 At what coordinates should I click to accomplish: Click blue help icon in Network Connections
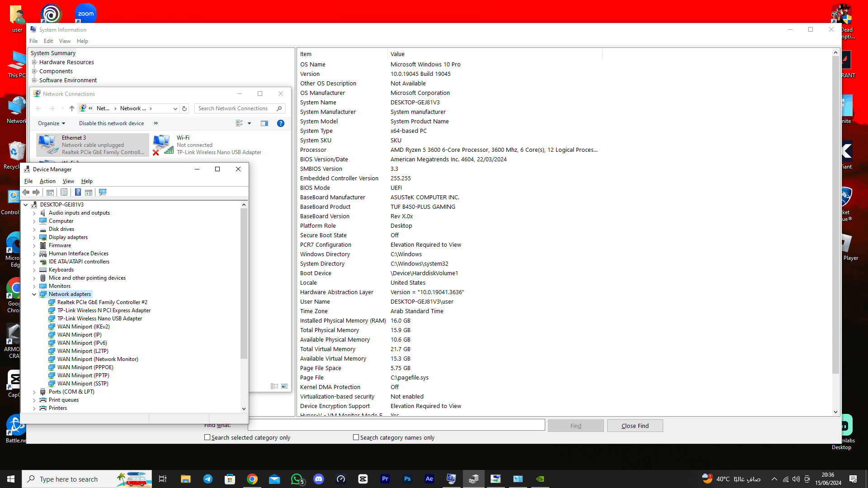pos(281,123)
